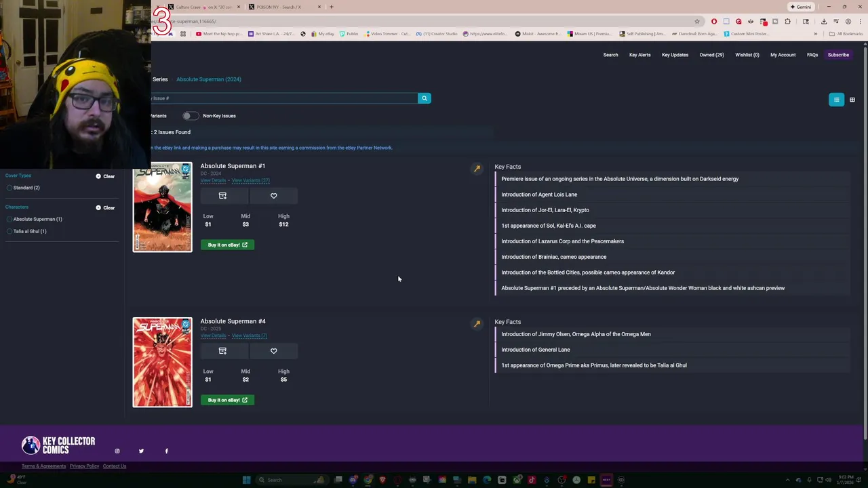Open Windows Start menu

[x=247, y=480]
